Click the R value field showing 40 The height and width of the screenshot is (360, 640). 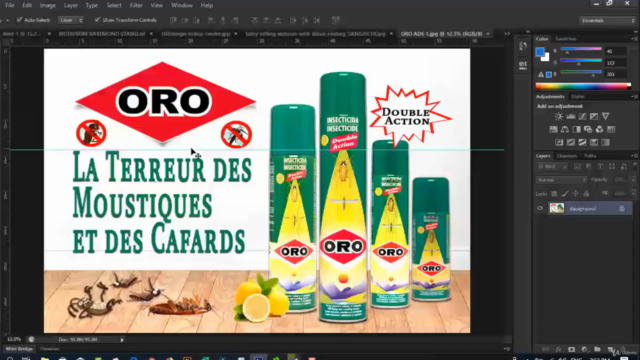click(x=615, y=51)
